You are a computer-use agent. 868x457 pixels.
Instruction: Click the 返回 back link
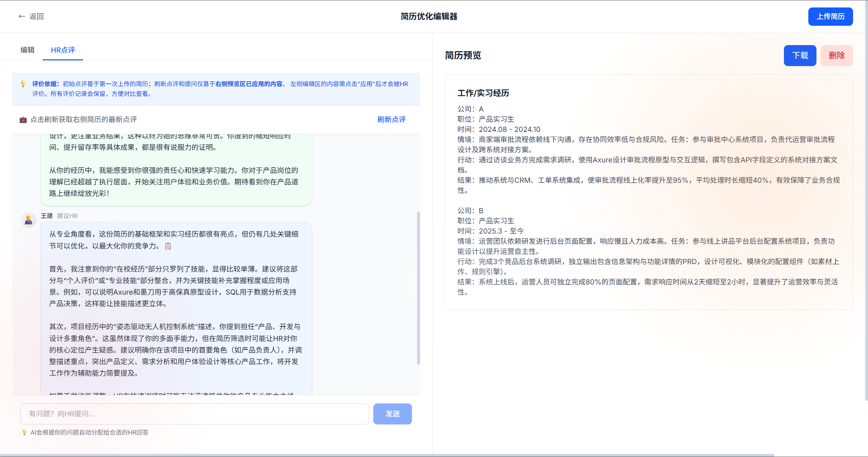(31, 16)
